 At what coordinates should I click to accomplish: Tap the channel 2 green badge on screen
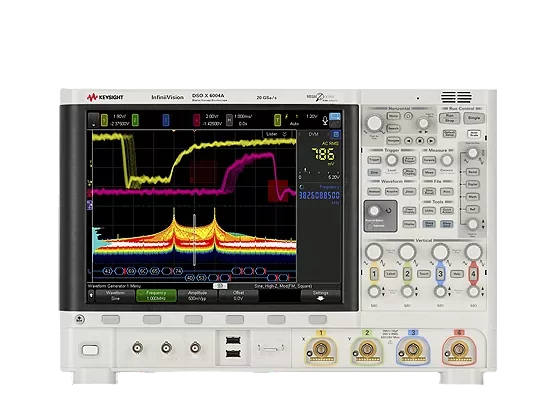(x=135, y=120)
